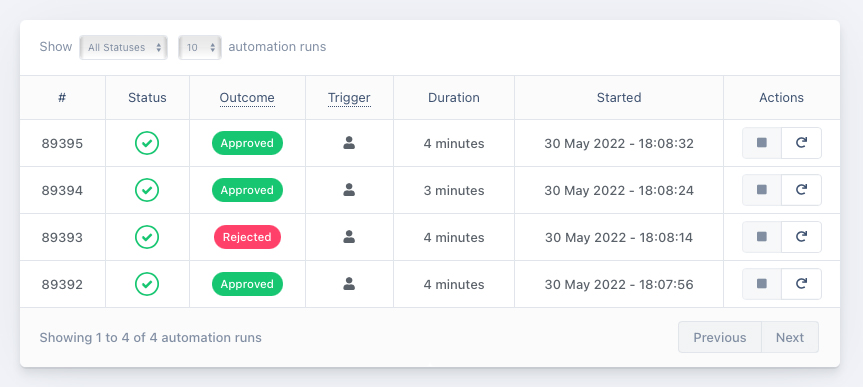Go to the Next page

point(790,337)
